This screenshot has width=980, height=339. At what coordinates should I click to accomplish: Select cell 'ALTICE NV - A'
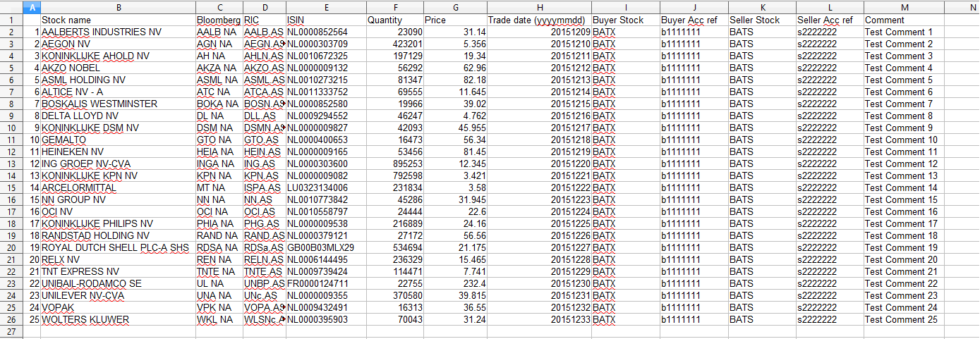coord(118,92)
